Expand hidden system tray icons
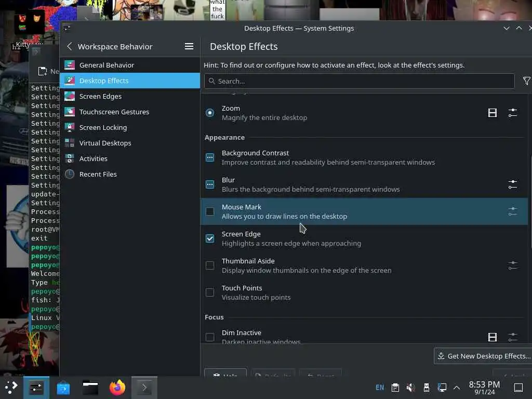 tap(457, 388)
